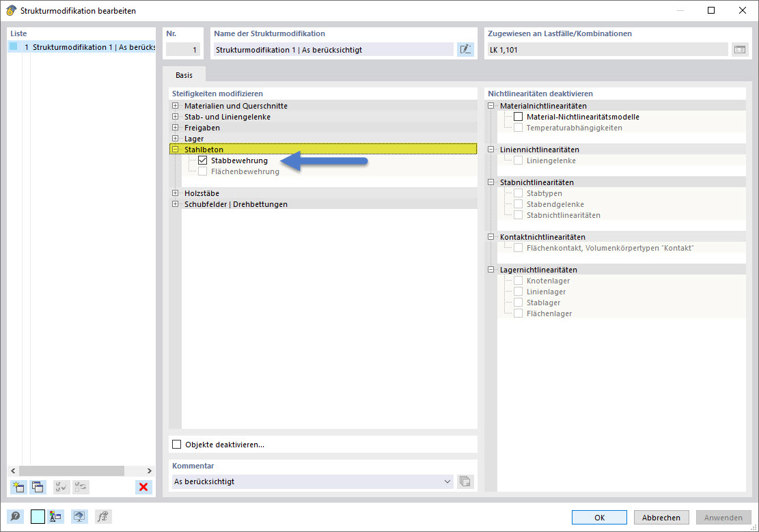759x532 pixels.
Task: Open the fx formula editor icon
Action: coord(102,516)
